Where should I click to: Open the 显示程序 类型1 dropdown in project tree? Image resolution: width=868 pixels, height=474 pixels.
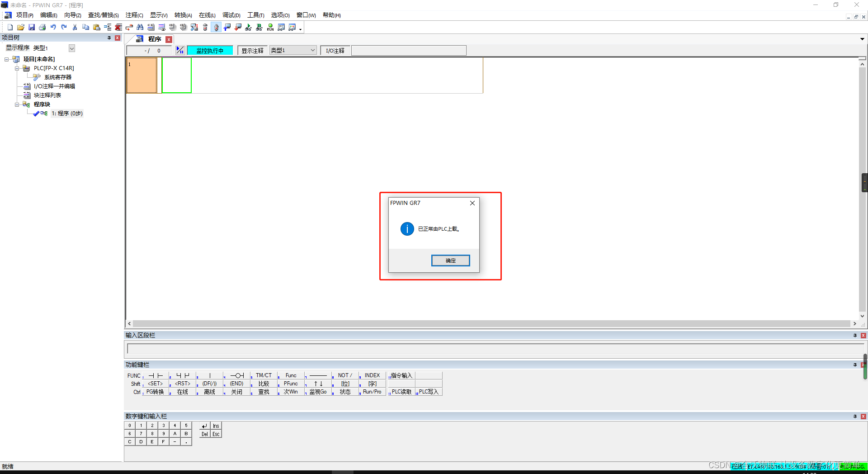72,48
